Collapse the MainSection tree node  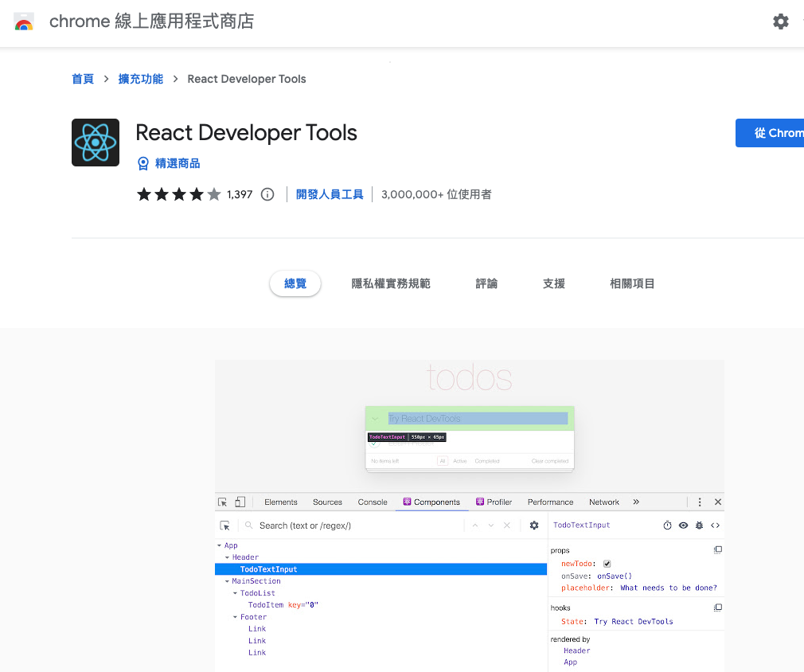(227, 581)
